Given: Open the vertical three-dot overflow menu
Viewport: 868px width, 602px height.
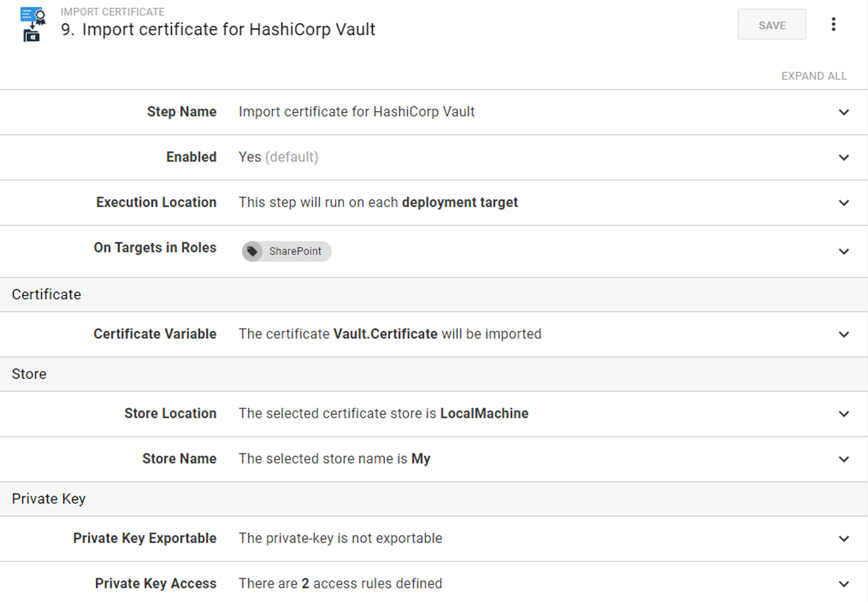Looking at the screenshot, I should [833, 24].
